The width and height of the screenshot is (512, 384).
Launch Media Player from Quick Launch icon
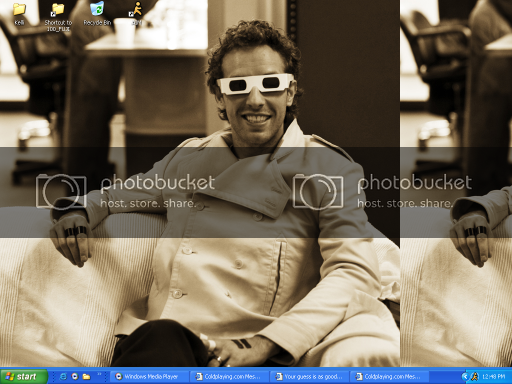point(75,377)
